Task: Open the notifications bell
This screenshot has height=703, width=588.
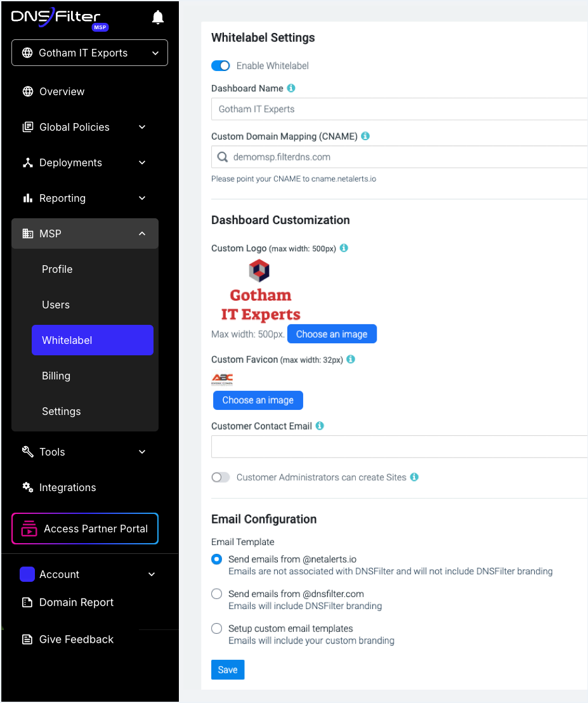Action: (x=158, y=18)
